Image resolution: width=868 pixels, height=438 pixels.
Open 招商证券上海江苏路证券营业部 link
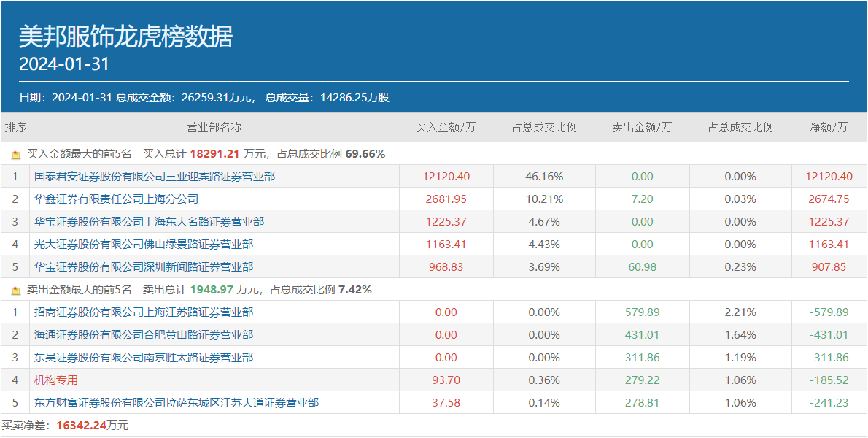(144, 312)
